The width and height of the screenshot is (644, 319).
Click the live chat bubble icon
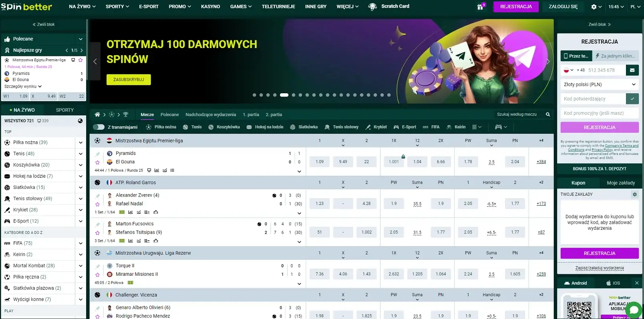(634, 310)
